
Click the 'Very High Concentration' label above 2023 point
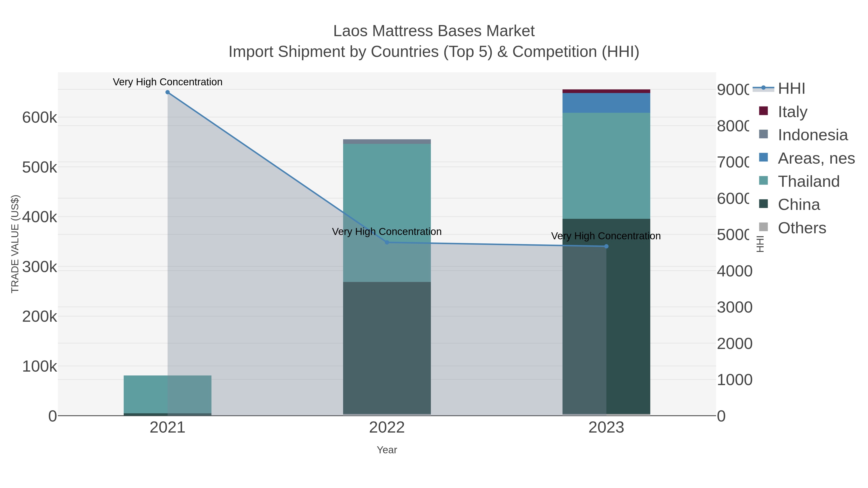point(606,236)
